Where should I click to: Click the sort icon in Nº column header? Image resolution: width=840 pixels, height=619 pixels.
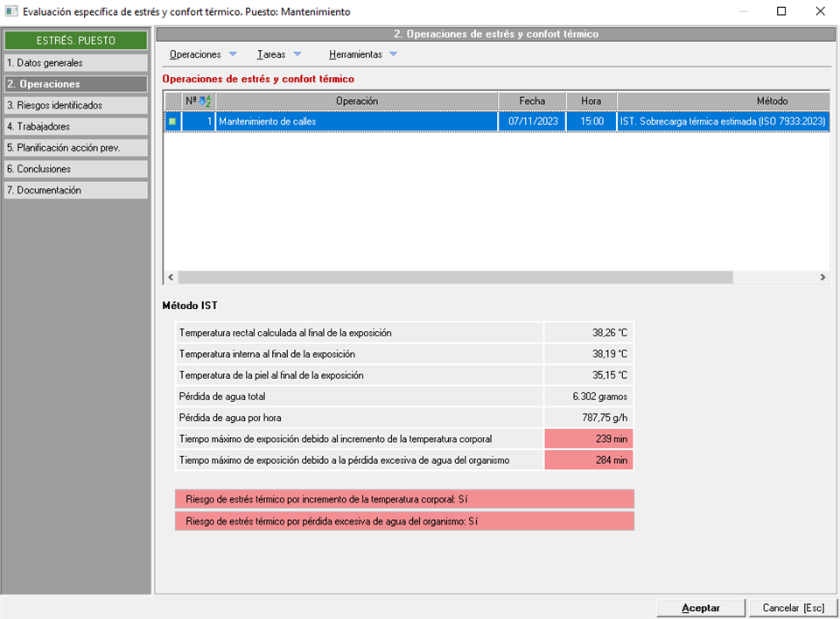pos(205,102)
